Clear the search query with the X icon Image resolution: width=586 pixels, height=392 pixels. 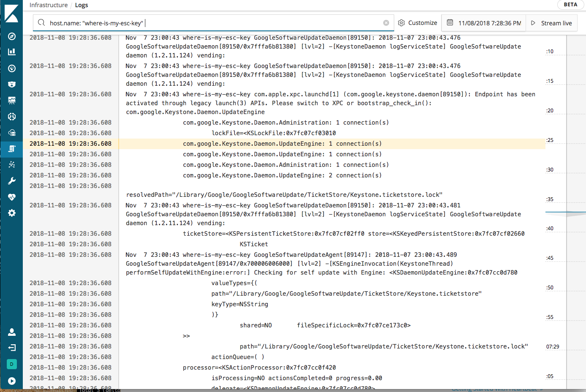[x=386, y=23]
